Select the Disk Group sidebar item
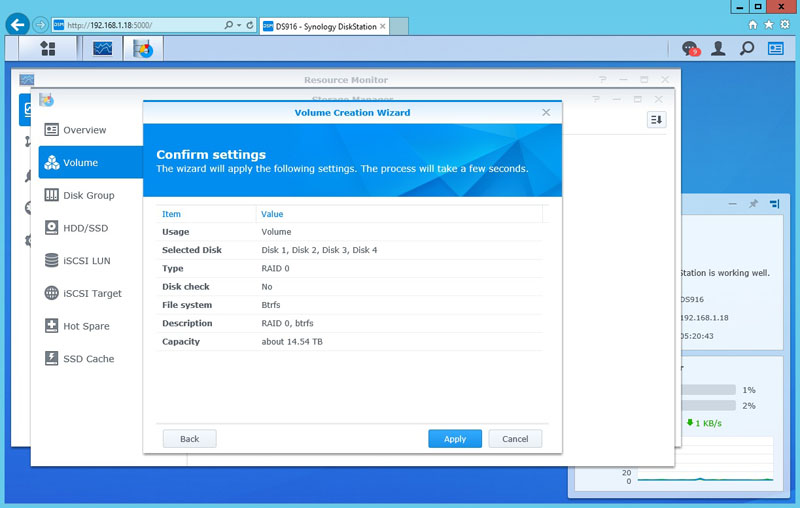 click(88, 195)
